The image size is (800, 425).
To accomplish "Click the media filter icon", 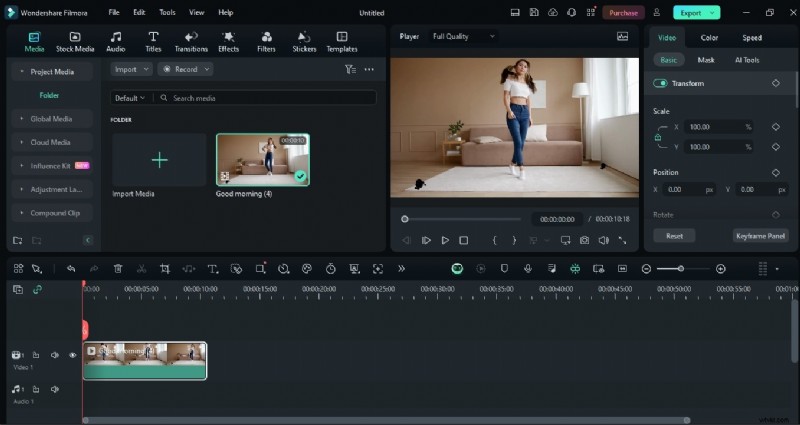I will pyautogui.click(x=350, y=69).
